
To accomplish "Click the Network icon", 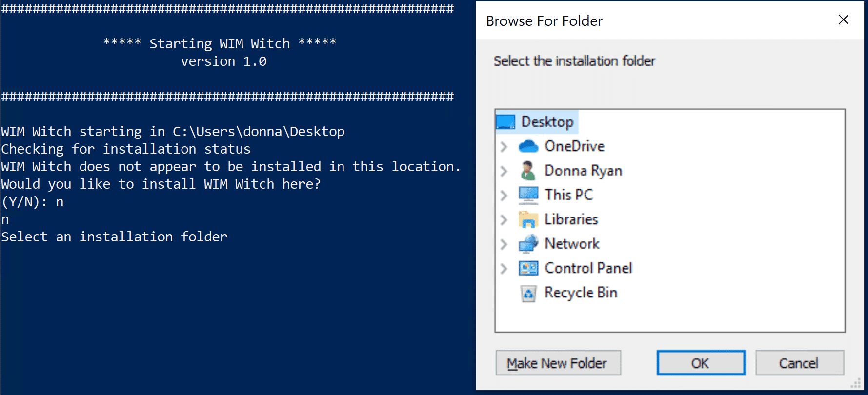I will click(528, 244).
